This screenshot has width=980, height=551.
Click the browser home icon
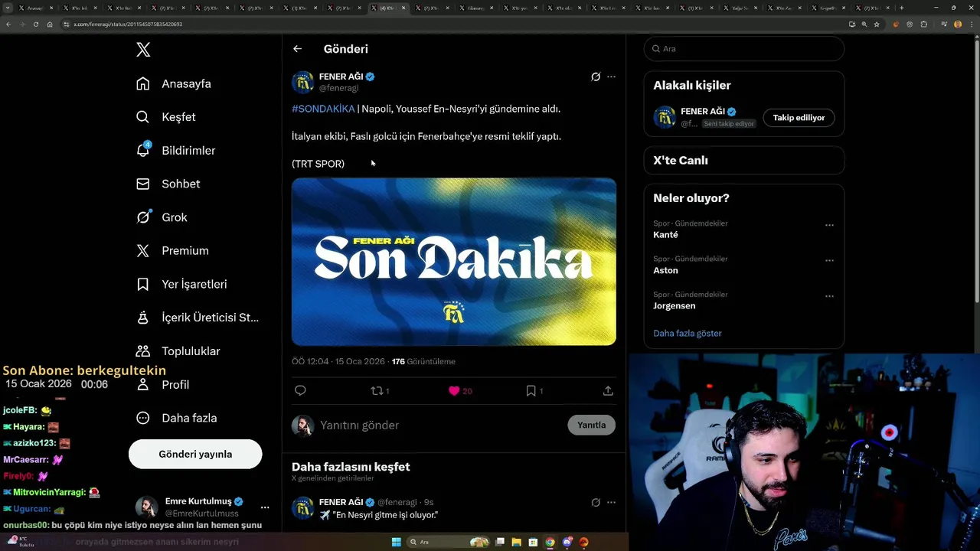point(50,24)
